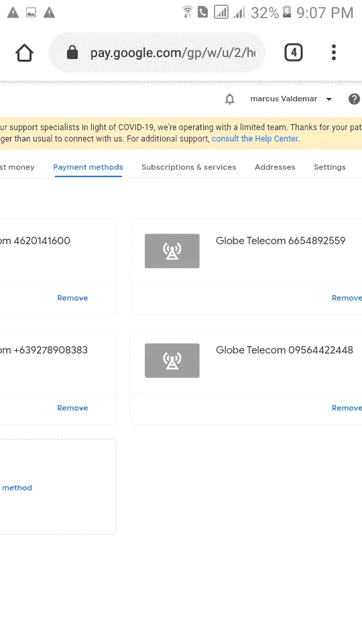Tap the first warning triangle in status bar

point(13,13)
